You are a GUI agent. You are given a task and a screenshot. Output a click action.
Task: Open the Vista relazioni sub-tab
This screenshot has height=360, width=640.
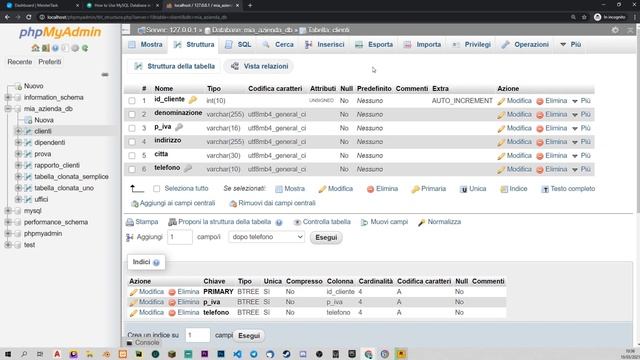tap(260, 66)
